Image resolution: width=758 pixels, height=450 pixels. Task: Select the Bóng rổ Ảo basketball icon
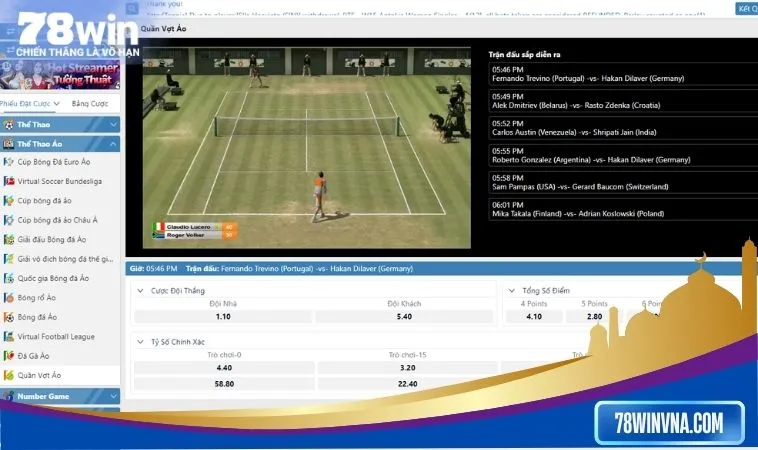point(9,298)
